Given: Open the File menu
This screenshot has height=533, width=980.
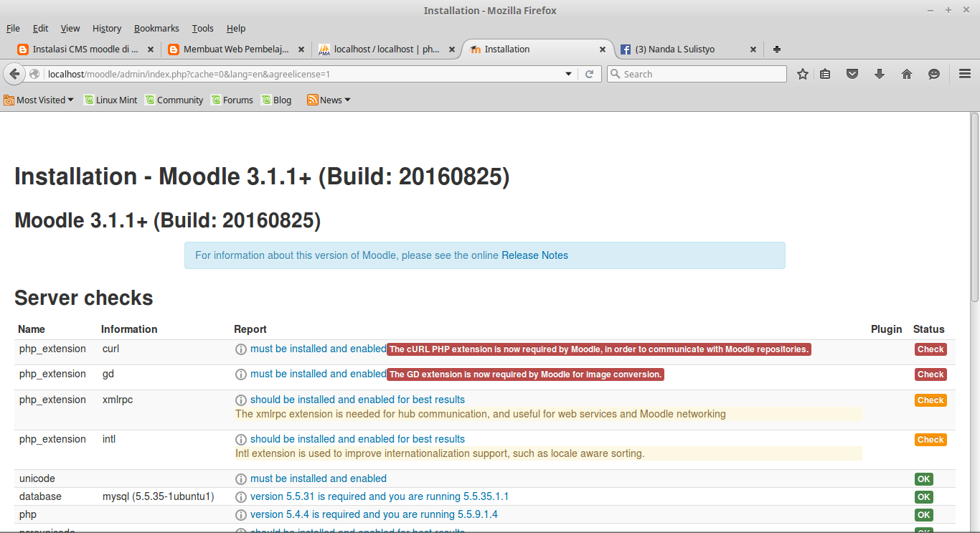Looking at the screenshot, I should 13,29.
